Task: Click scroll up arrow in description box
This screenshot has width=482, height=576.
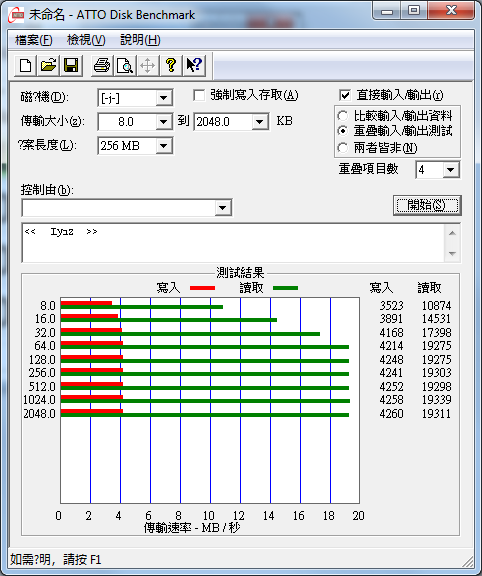Action: (452, 233)
